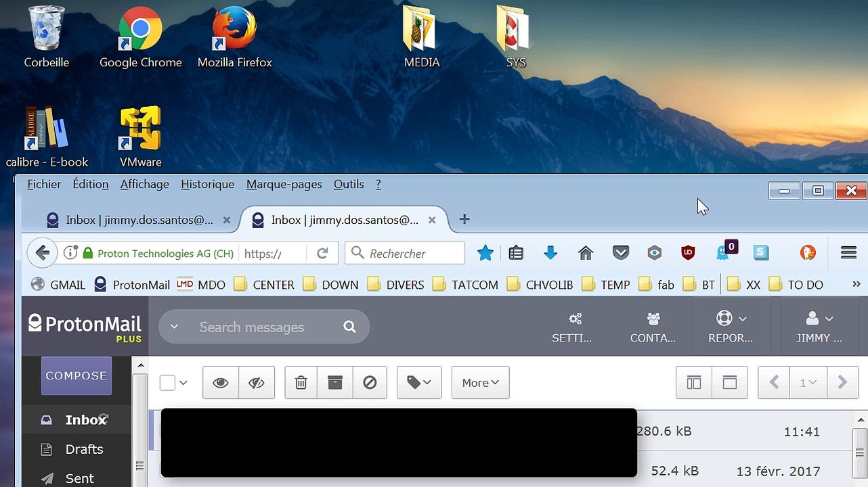Mark selected messages as unread with crossed eye
The image size is (868, 487).
pos(256,383)
